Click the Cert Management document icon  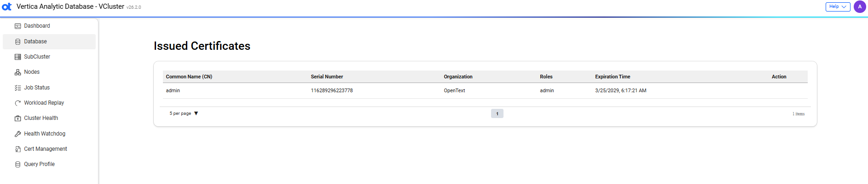click(x=18, y=149)
